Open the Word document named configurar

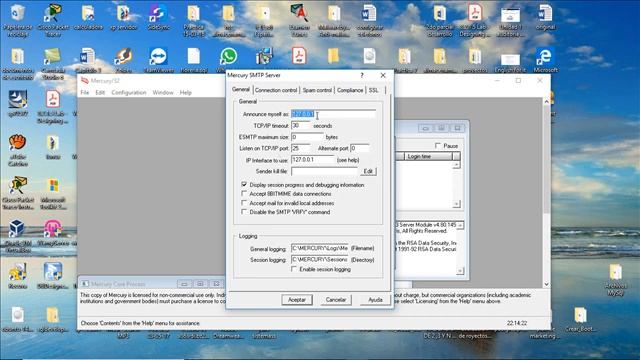pos(369,13)
